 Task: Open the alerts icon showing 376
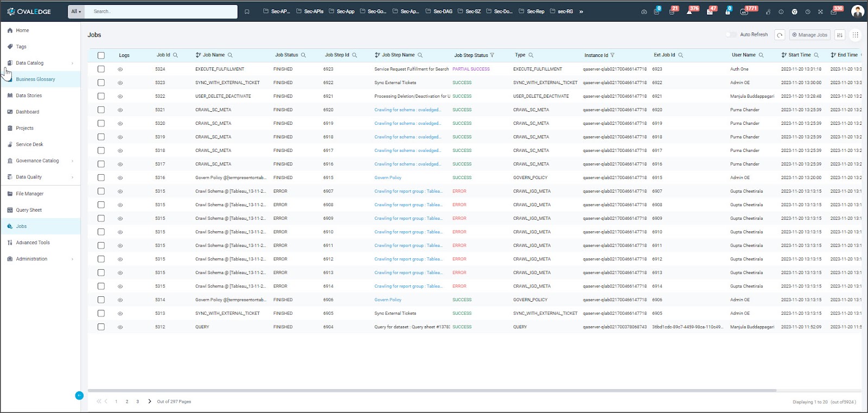pos(690,11)
